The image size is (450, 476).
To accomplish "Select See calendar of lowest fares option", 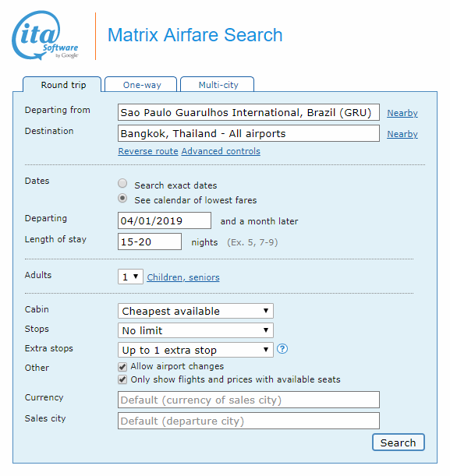I will pos(122,198).
